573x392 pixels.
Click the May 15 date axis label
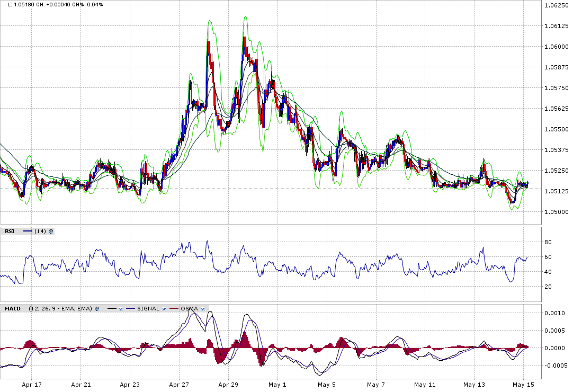(523, 385)
